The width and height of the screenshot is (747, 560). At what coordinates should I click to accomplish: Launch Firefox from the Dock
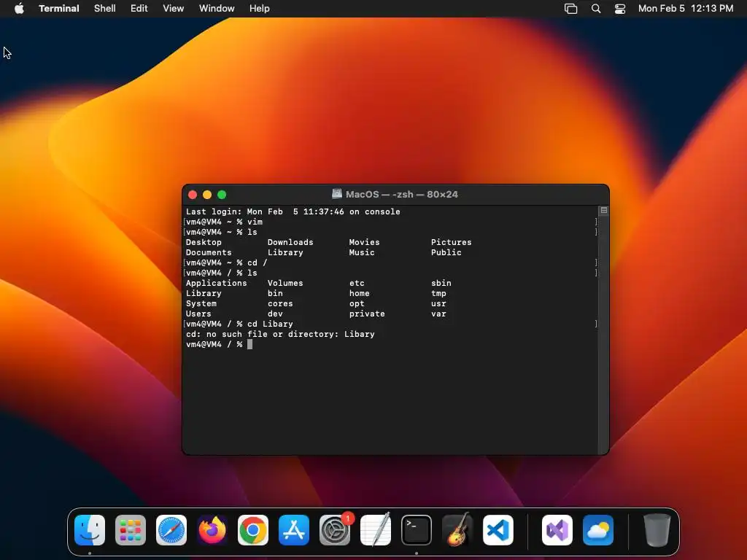click(212, 530)
